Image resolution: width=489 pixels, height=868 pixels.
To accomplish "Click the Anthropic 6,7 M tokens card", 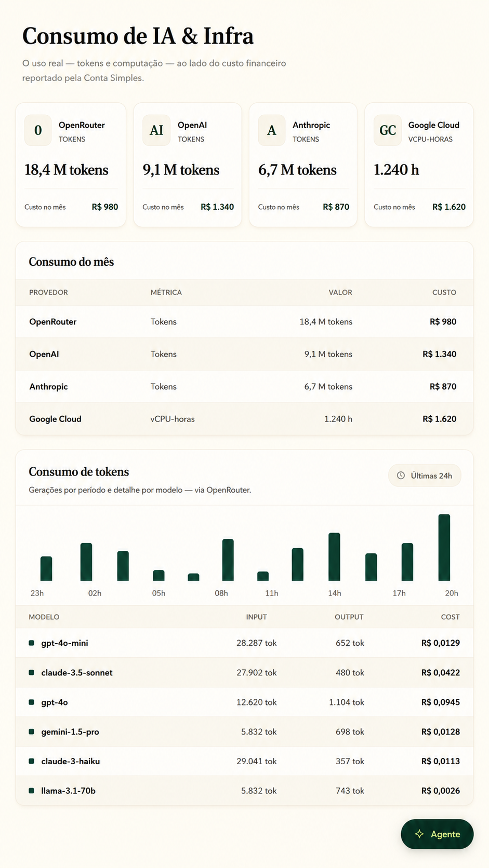I will point(303,165).
